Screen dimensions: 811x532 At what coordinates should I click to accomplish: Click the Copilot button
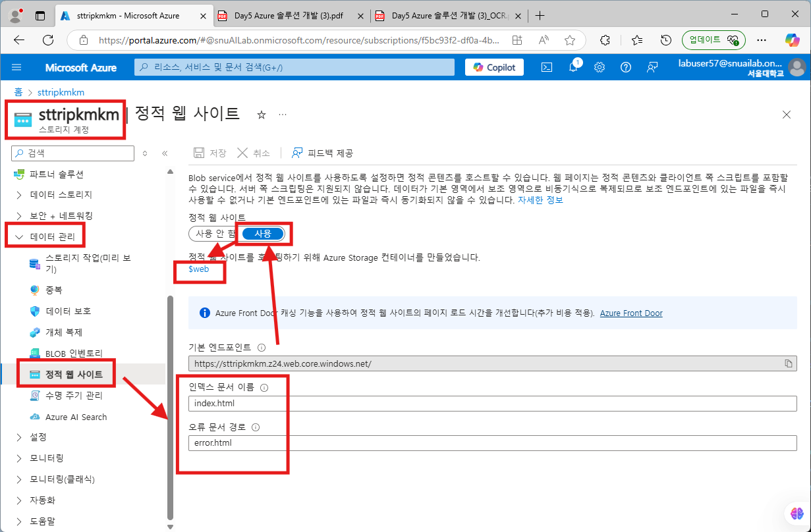click(x=495, y=67)
